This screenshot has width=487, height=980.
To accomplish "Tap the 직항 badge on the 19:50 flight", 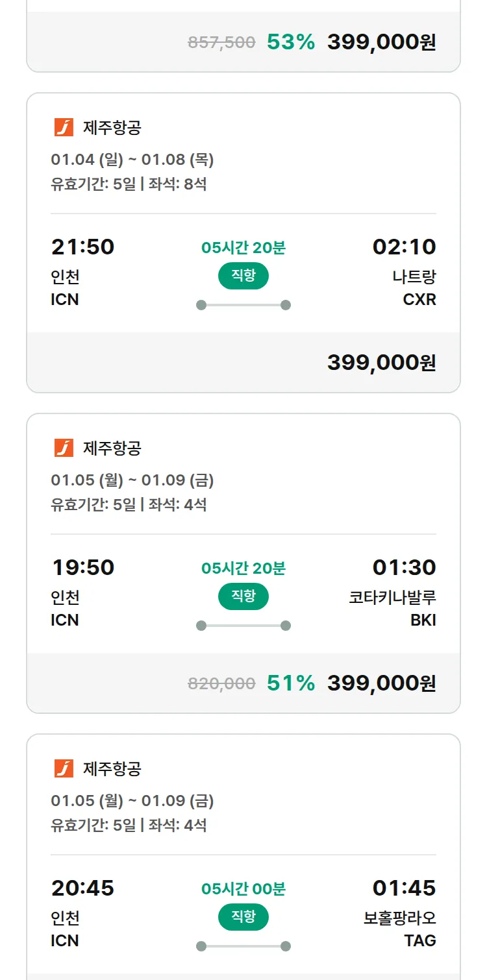I will pos(243,596).
